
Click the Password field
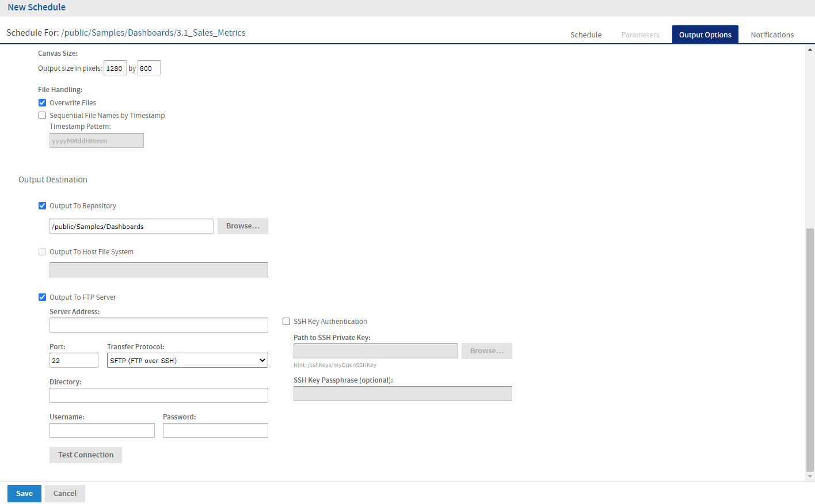pyautogui.click(x=215, y=430)
